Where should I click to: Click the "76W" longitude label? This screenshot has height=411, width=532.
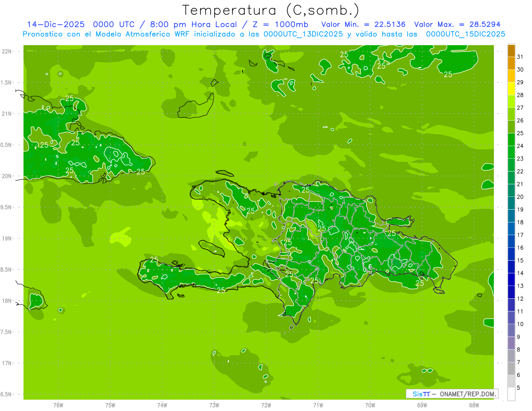click(59, 405)
